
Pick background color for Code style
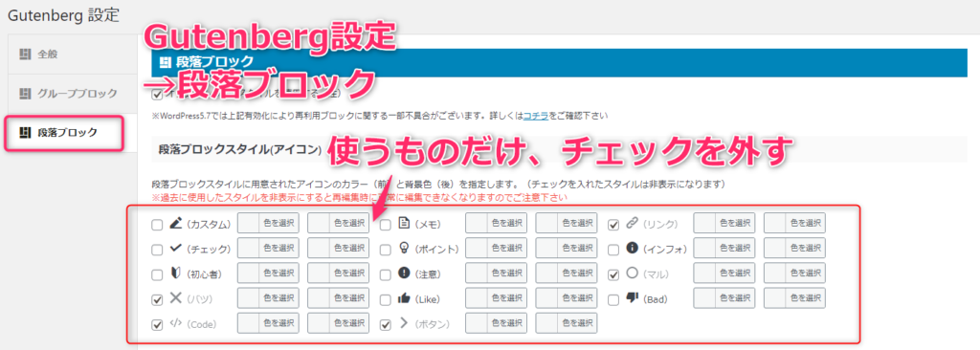coord(338,323)
